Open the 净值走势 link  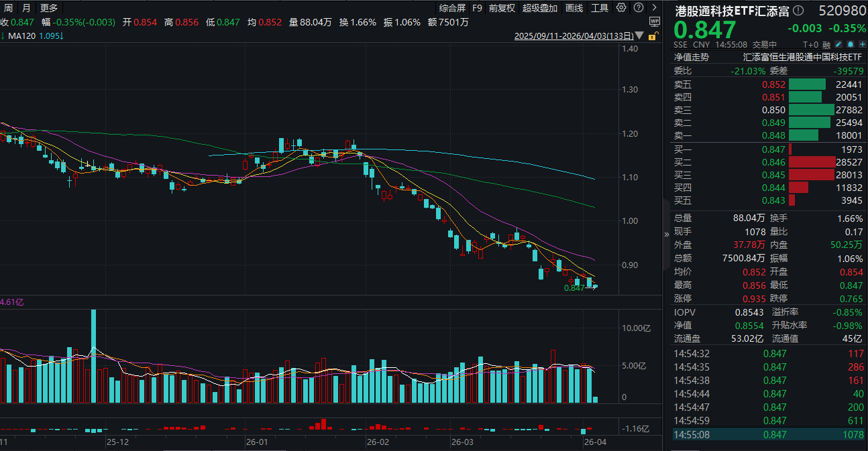pyautogui.click(x=692, y=58)
